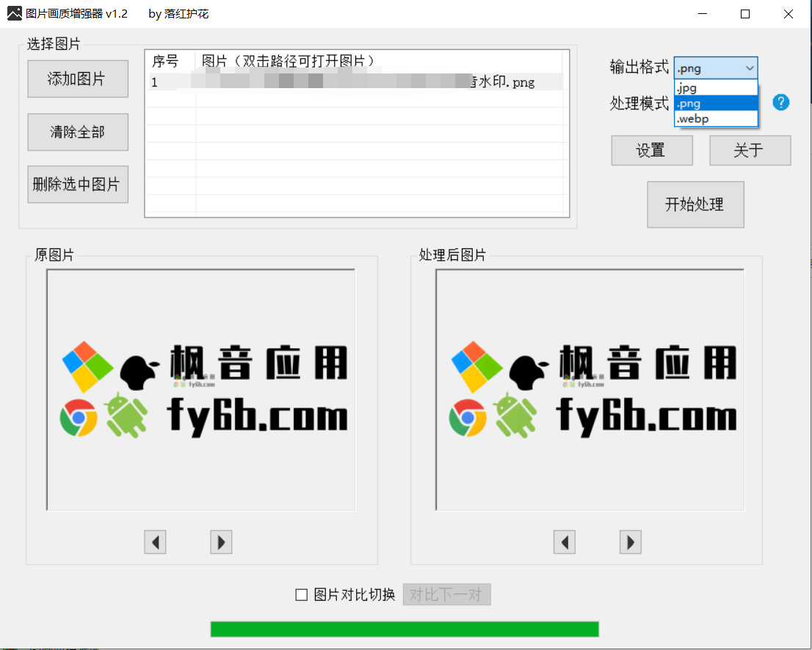Click the disabled 对比下一对 button
This screenshot has width=812, height=650.
coord(446,594)
